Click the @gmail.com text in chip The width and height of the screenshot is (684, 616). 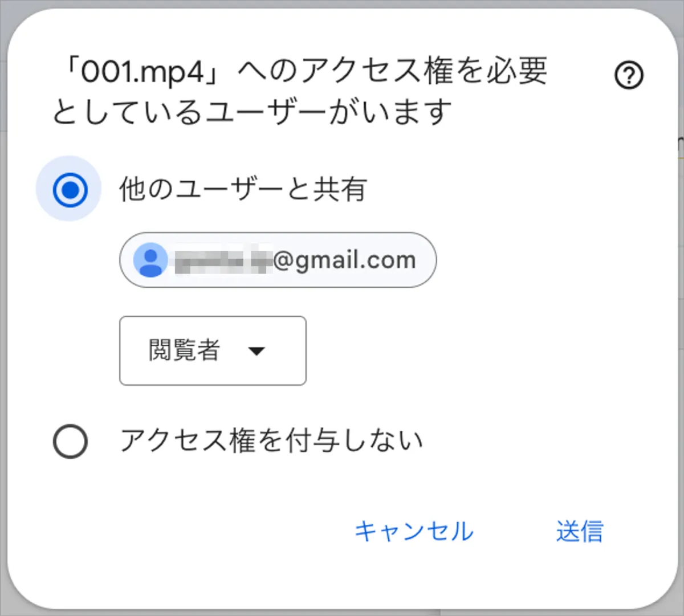[344, 260]
